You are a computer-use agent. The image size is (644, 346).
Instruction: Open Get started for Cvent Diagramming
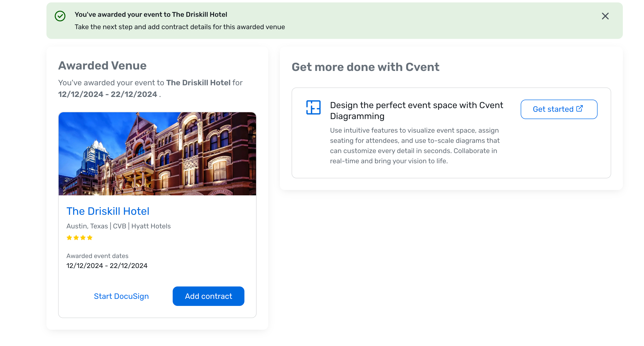pos(559,109)
